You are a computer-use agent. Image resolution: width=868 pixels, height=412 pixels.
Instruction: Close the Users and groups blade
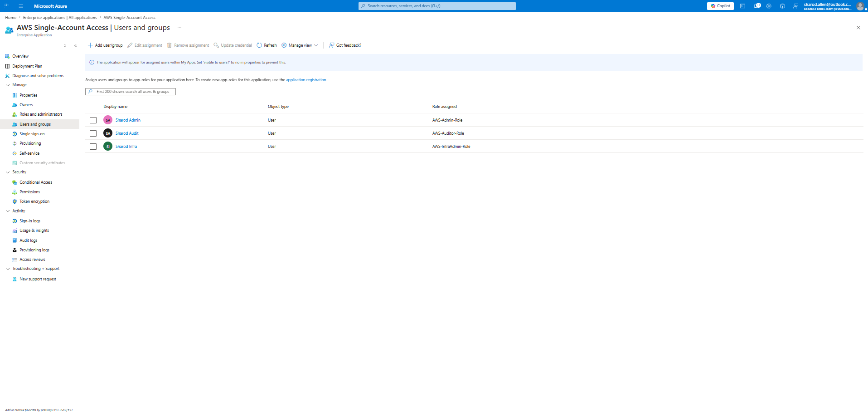[x=858, y=28]
